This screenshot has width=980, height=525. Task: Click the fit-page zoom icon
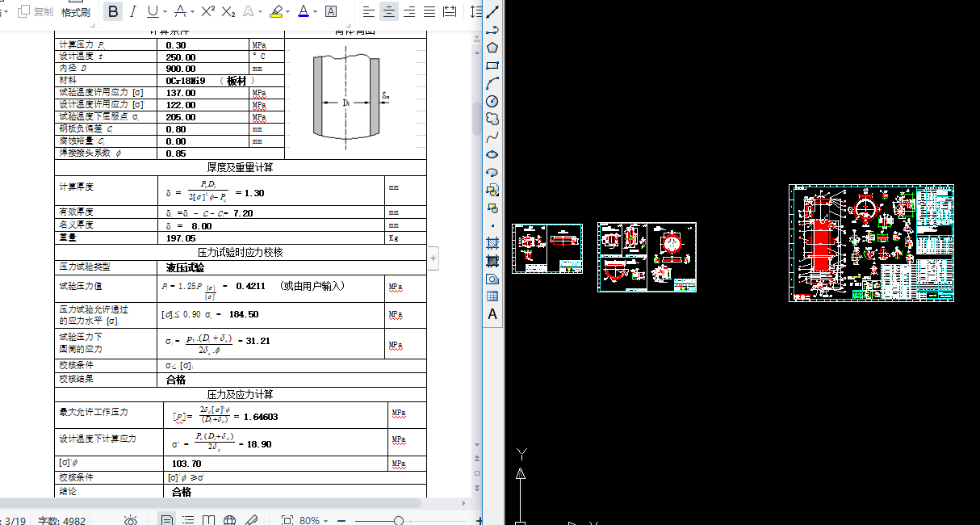point(287,521)
